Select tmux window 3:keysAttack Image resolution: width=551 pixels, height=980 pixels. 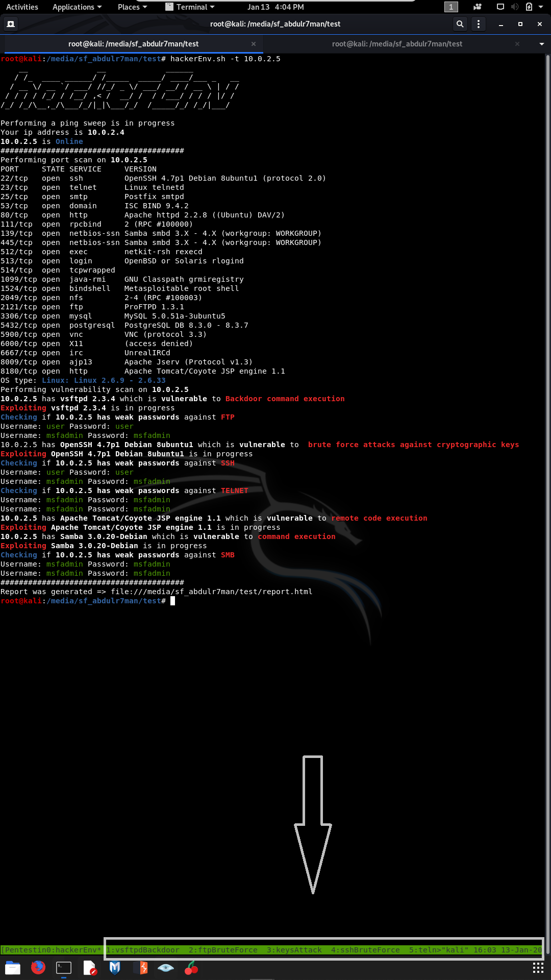[294, 950]
